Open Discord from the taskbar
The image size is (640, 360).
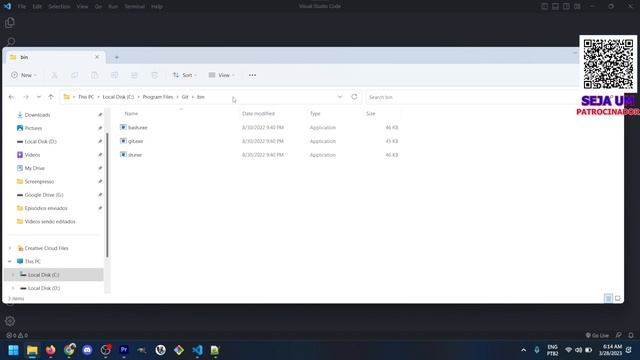[87, 350]
